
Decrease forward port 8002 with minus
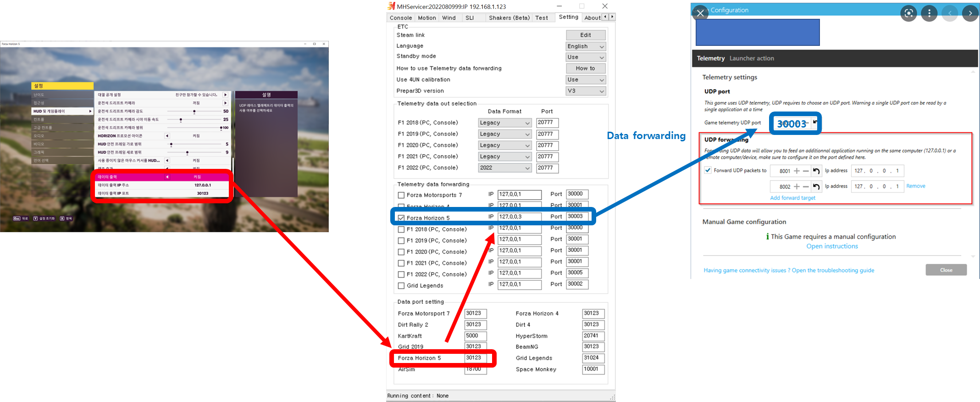(x=805, y=187)
